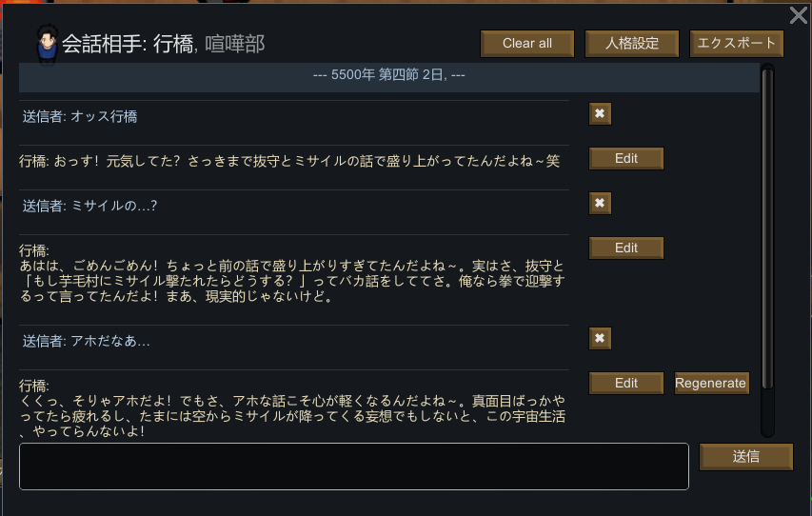
Task: Send the message with 送信
Action: 745,457
